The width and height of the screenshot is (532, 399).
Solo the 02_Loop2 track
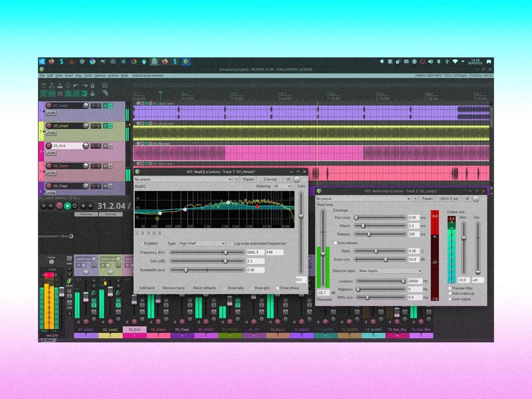[x=99, y=126]
